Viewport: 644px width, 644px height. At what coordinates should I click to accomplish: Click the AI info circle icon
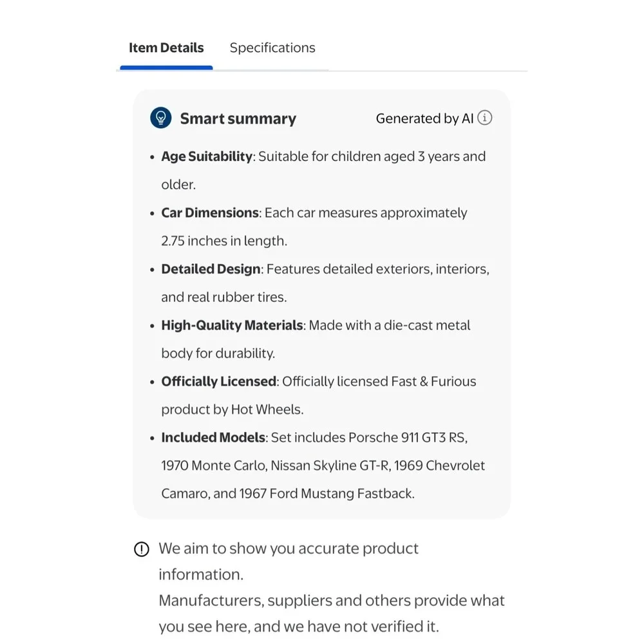pyautogui.click(x=485, y=118)
